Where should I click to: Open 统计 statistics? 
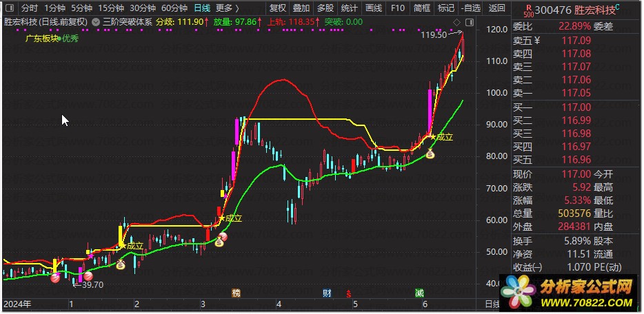(x=350, y=8)
